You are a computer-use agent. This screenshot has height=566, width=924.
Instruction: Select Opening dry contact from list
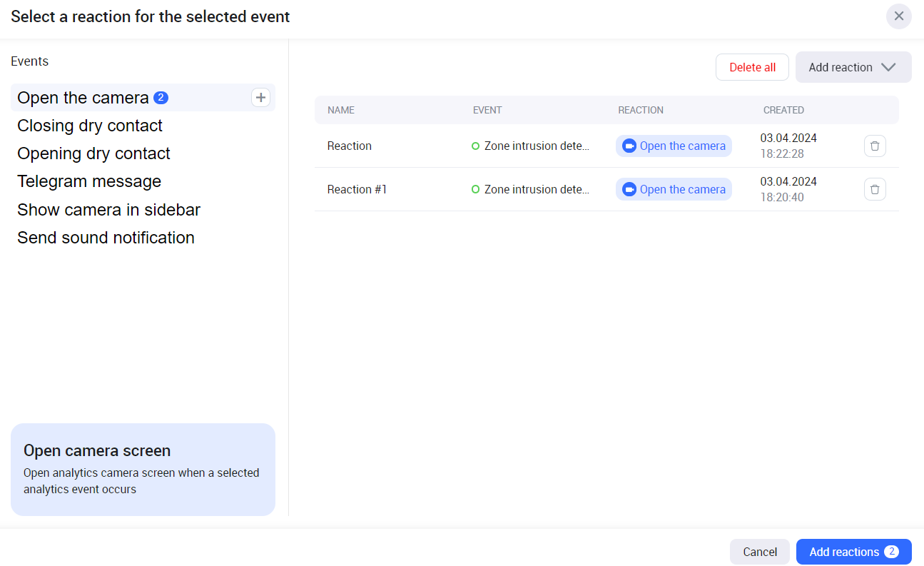click(93, 153)
